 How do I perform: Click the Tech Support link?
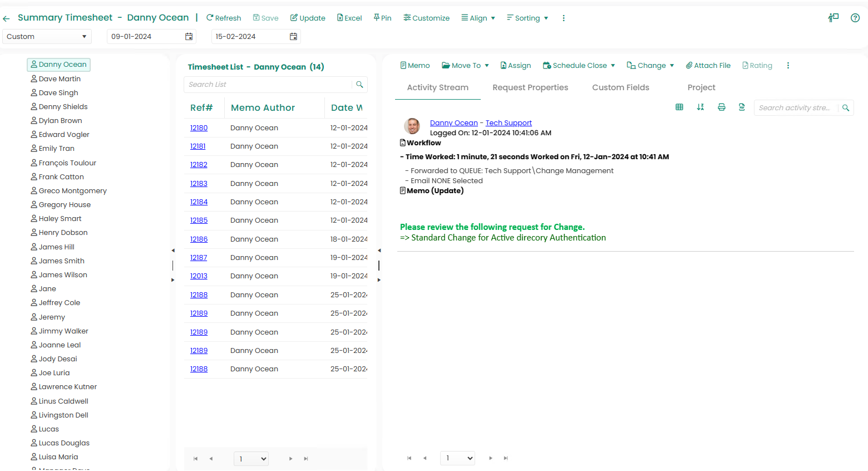(x=509, y=123)
